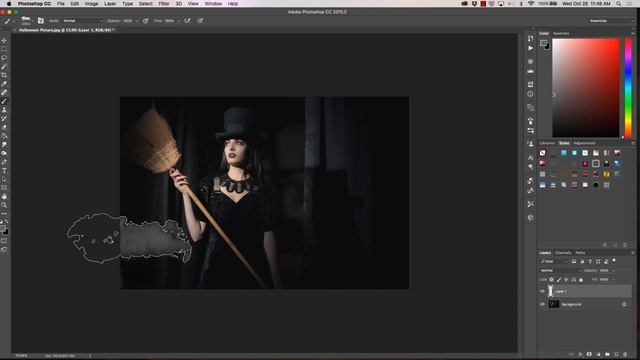Screen dimensions: 640x360
Task: Select the Healing Brush tool
Action: pos(4,92)
